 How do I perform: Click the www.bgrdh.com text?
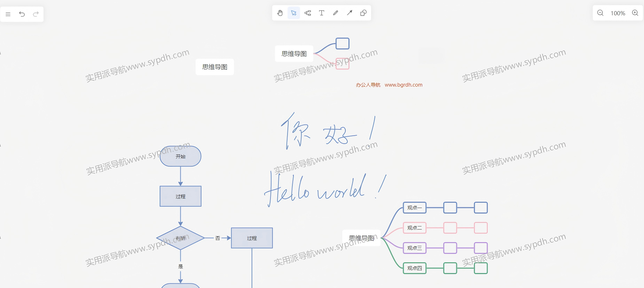403,85
